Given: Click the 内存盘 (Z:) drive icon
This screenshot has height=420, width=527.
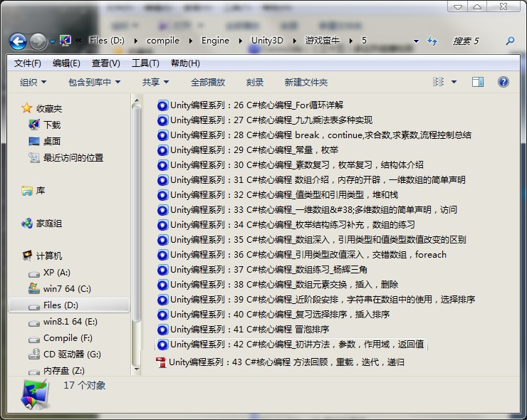Looking at the screenshot, I should (x=34, y=372).
